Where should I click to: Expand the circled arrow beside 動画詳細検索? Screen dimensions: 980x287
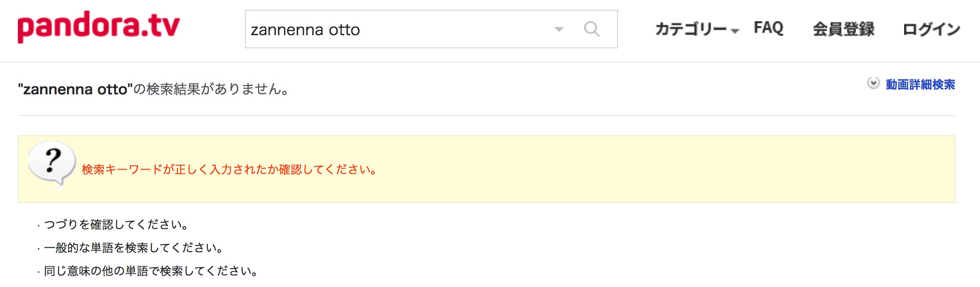tap(873, 83)
